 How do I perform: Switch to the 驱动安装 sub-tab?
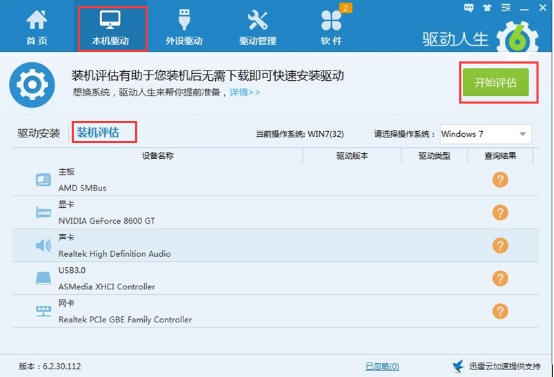click(x=39, y=133)
